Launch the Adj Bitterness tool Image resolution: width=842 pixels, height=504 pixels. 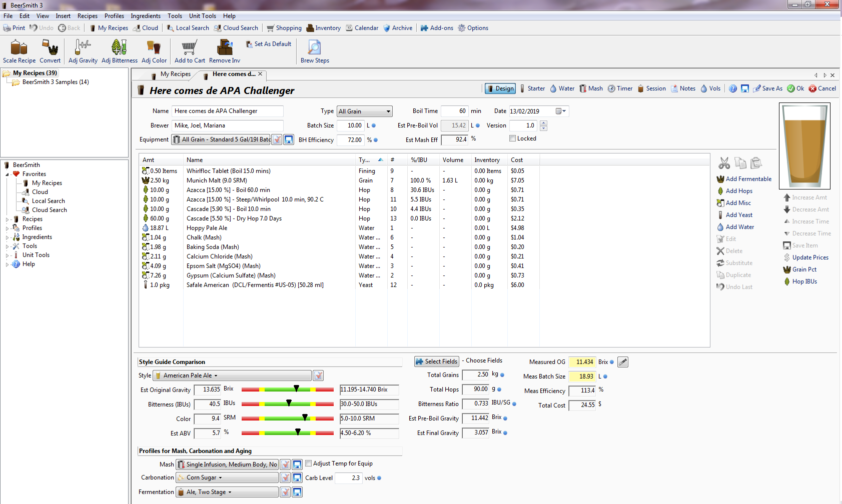pyautogui.click(x=119, y=50)
